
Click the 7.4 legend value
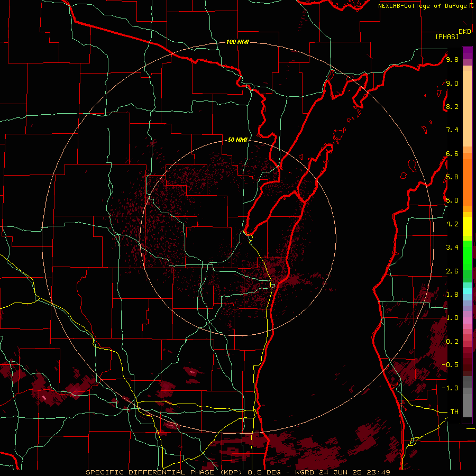(x=452, y=130)
